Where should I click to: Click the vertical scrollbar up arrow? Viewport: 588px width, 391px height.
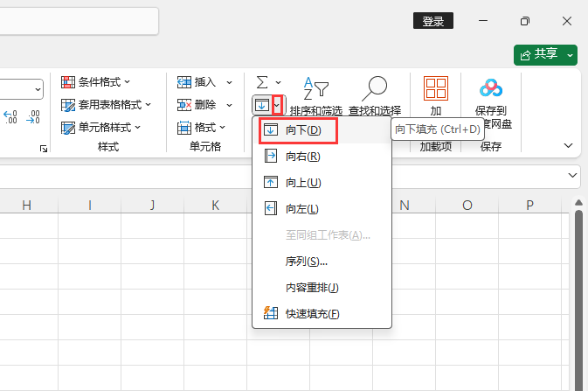(x=578, y=203)
